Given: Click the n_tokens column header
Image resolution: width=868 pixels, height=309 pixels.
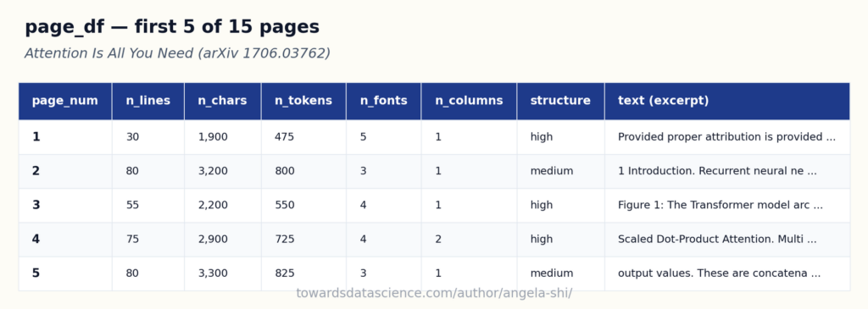Looking at the screenshot, I should tap(303, 101).
